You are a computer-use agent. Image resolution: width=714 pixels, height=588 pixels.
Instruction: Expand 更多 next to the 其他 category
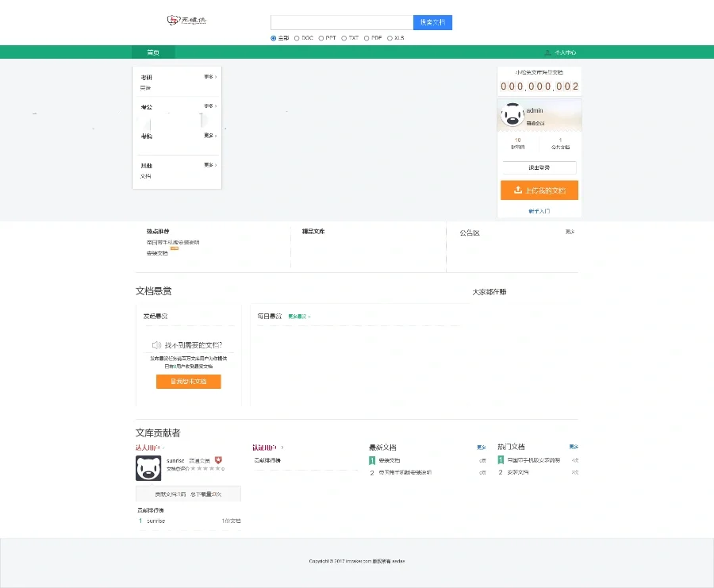click(210, 165)
